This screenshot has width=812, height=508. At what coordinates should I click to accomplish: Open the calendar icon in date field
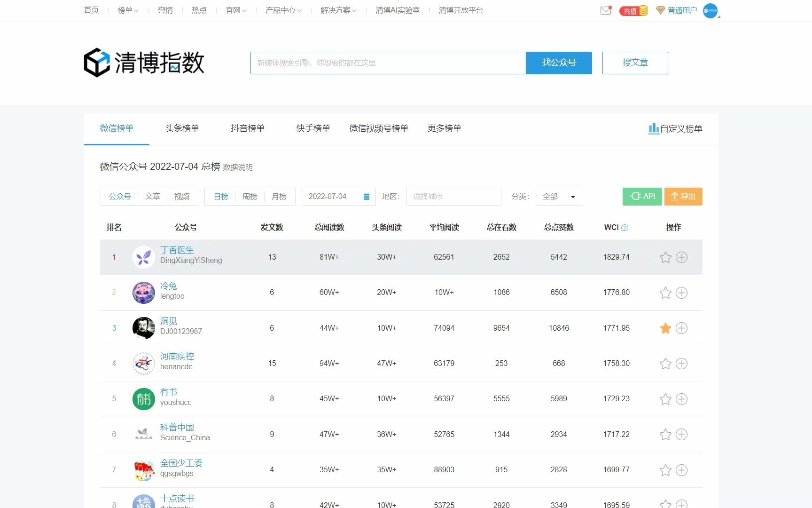click(367, 197)
